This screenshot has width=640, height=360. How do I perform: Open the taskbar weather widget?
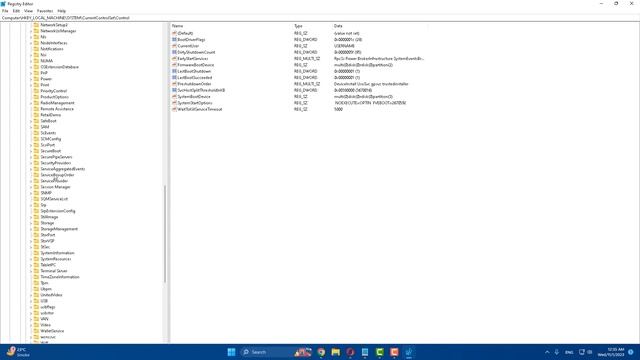(18, 352)
